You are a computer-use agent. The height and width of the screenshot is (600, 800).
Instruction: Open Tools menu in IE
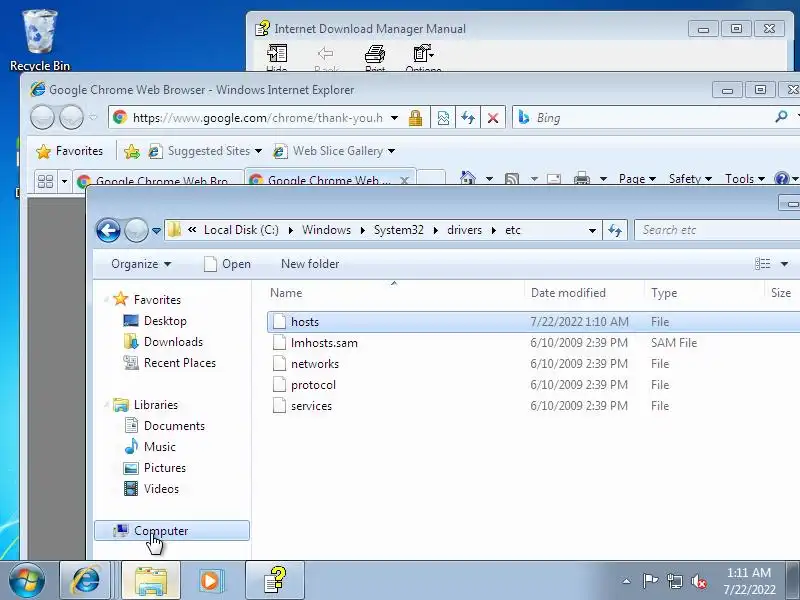pos(744,179)
